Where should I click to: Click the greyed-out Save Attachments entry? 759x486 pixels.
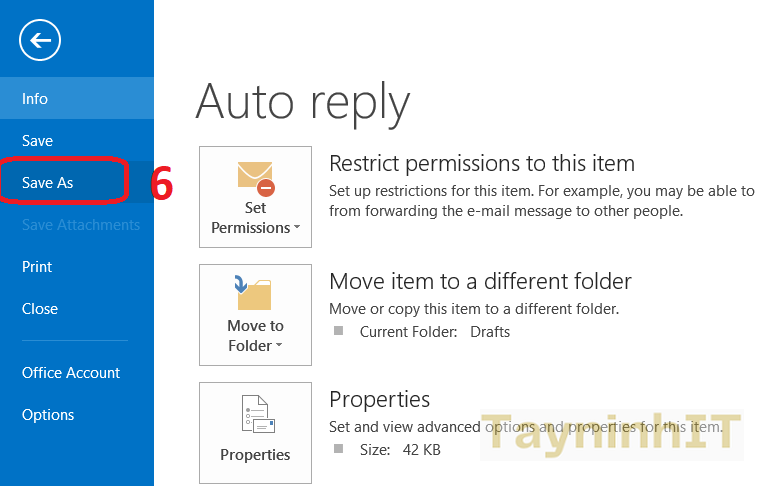point(81,225)
